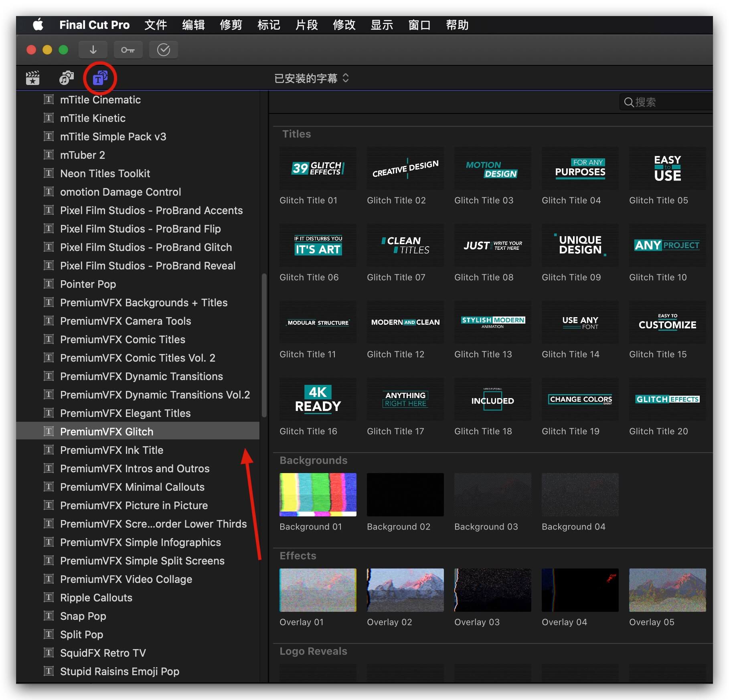Select the Background 01 color bars thumbnail
This screenshot has width=729, height=700.
click(318, 495)
